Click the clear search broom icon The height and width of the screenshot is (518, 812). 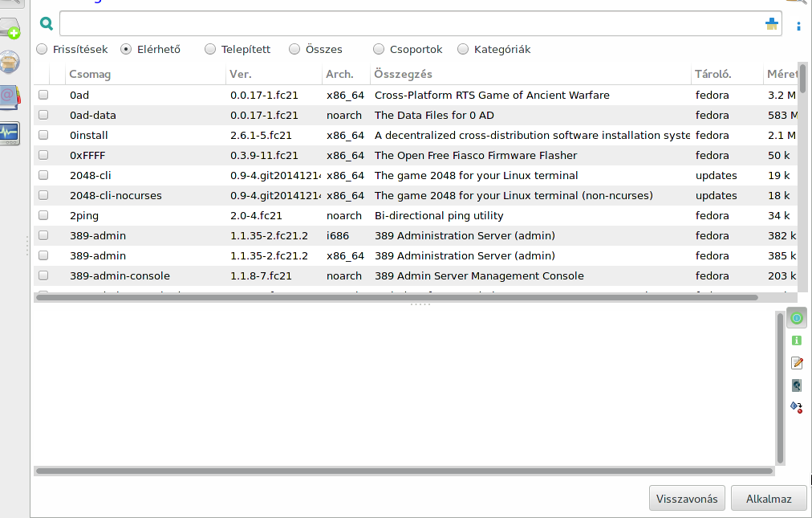[771, 24]
